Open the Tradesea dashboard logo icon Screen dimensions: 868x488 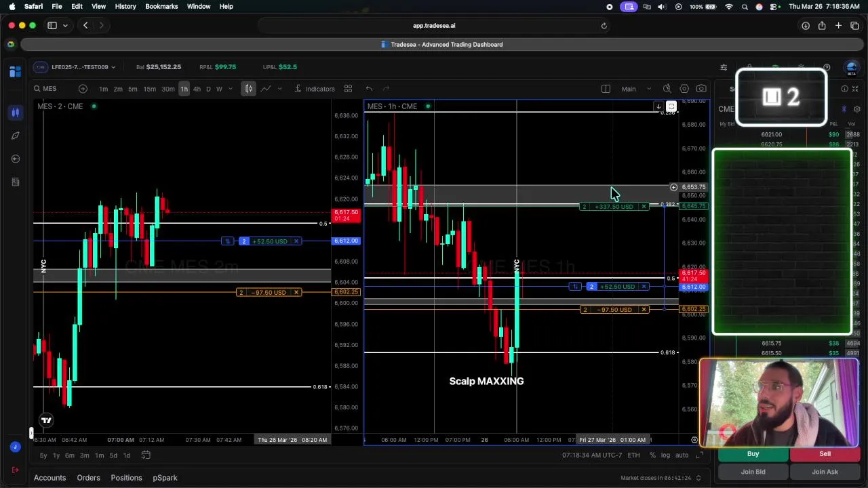click(x=16, y=71)
